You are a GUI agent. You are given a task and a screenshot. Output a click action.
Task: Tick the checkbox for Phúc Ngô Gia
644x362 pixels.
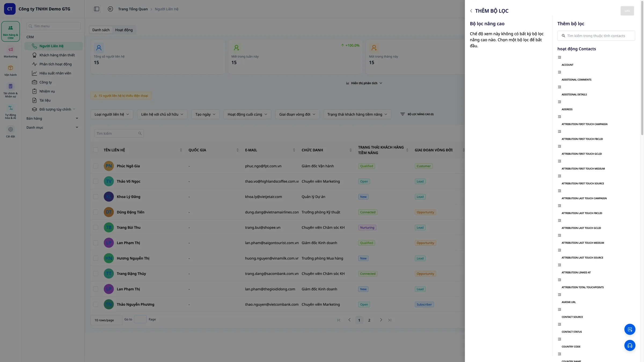[x=96, y=166]
